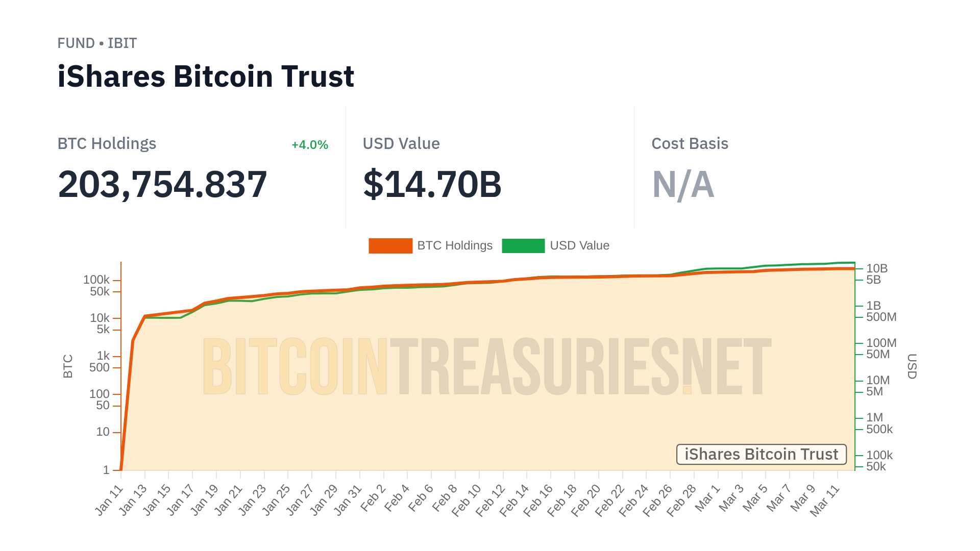Click the +4.0% change indicator
Image resolution: width=980 pixels, height=551 pixels.
[309, 145]
